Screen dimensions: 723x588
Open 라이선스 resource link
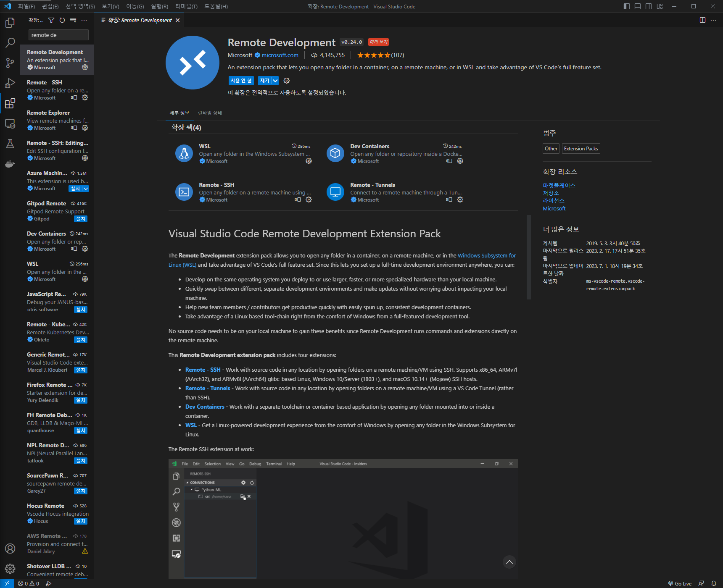tap(554, 200)
